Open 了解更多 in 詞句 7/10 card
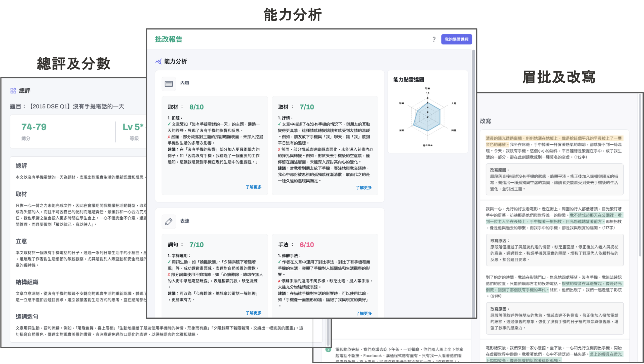 253,313
